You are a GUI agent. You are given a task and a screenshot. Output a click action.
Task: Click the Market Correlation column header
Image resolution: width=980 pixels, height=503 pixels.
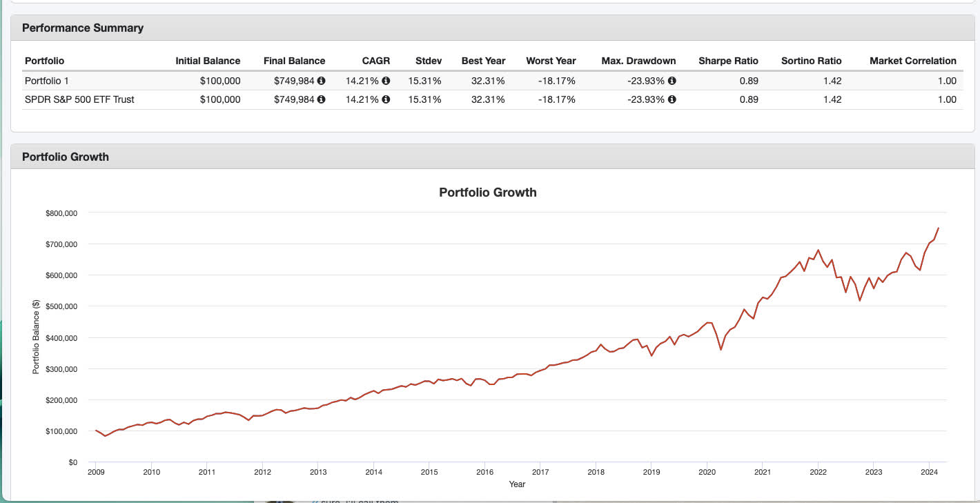click(x=912, y=61)
